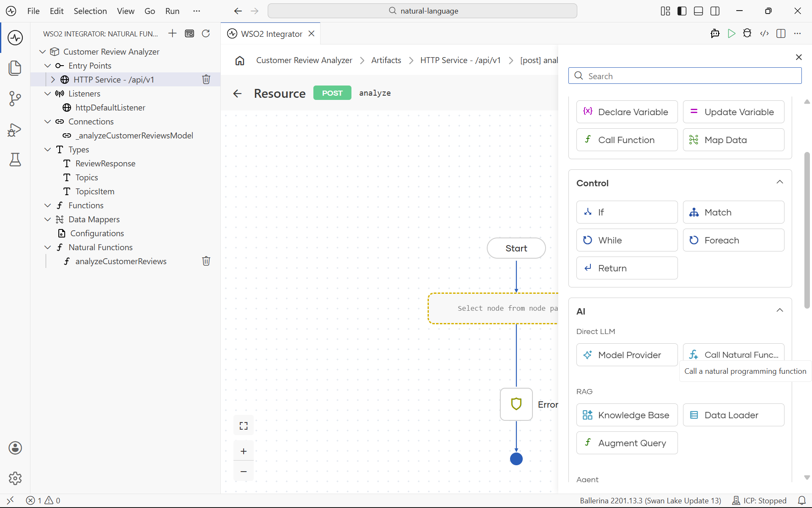Click the Artifacts breadcrumb link
Screen dimensions: 812x508
pos(386,60)
